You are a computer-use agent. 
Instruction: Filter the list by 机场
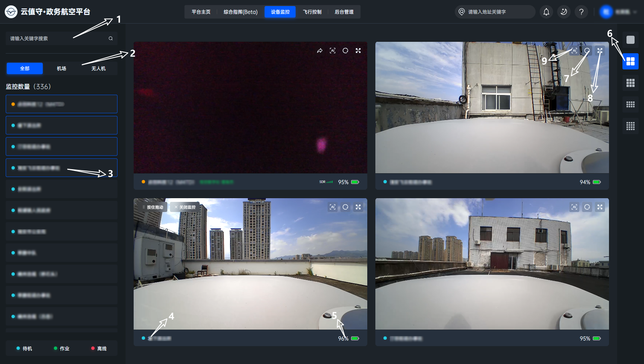[x=61, y=68]
